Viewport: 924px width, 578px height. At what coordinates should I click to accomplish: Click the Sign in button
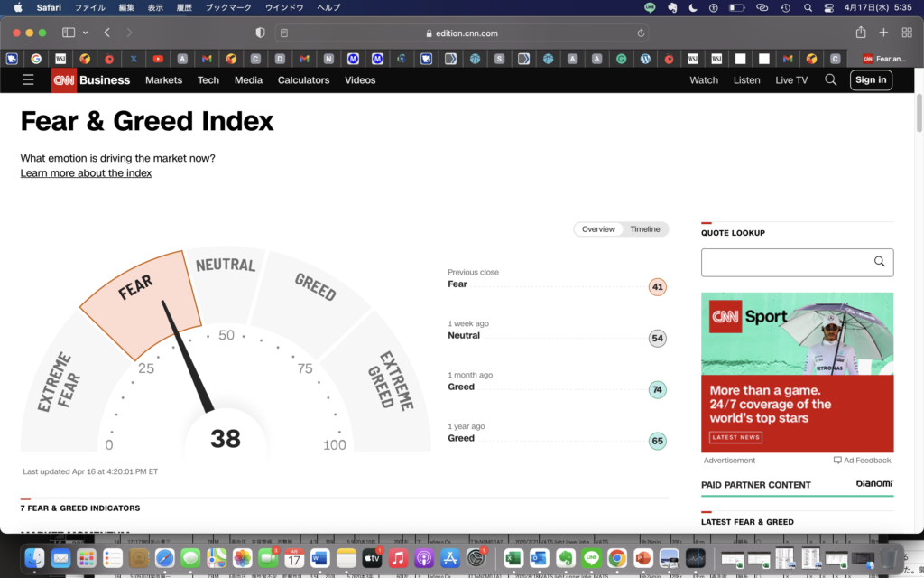(870, 79)
